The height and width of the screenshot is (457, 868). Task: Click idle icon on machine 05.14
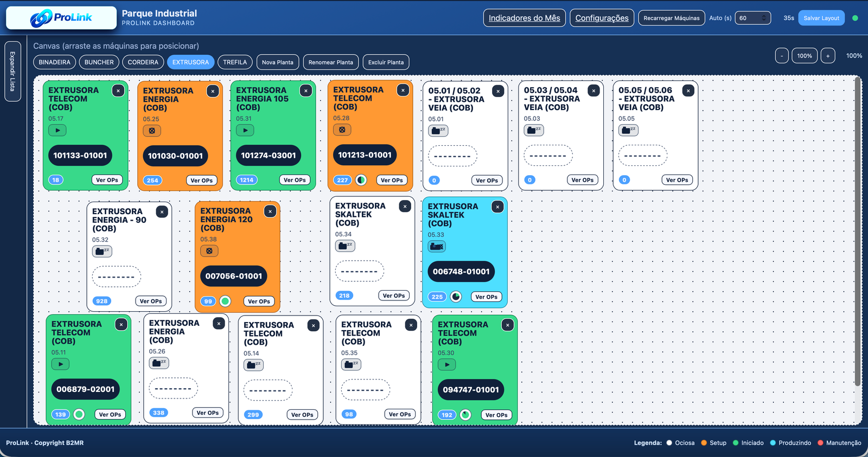pyautogui.click(x=253, y=365)
